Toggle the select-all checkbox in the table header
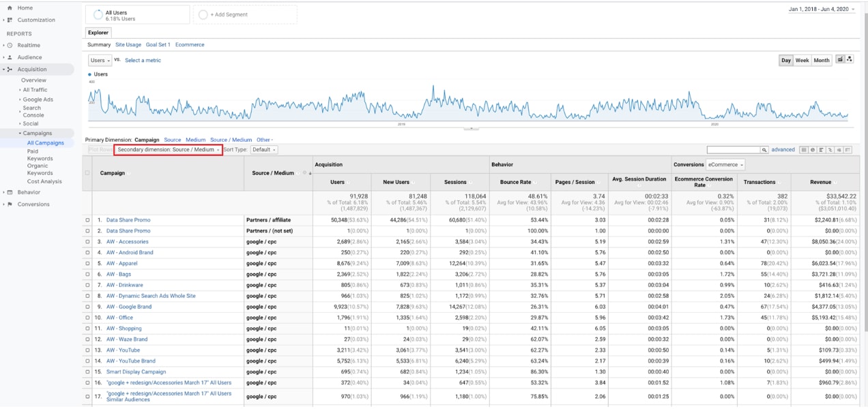This screenshot has height=409, width=868. pos(87,172)
